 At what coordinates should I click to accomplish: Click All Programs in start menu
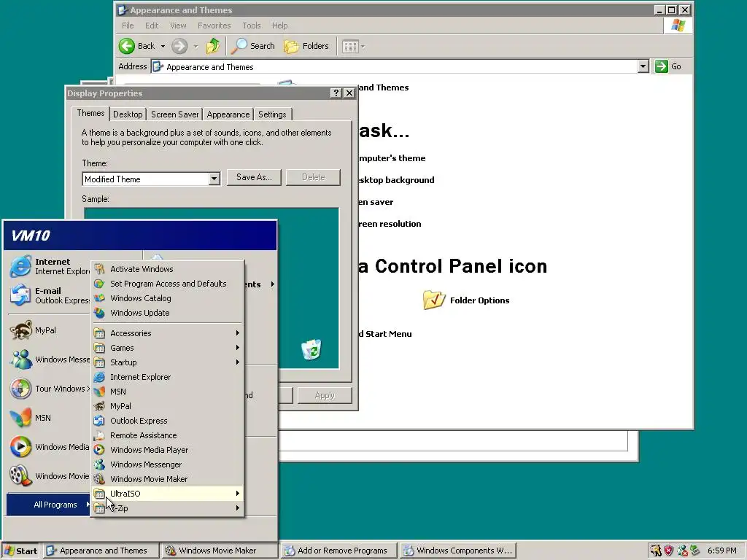(x=49, y=505)
